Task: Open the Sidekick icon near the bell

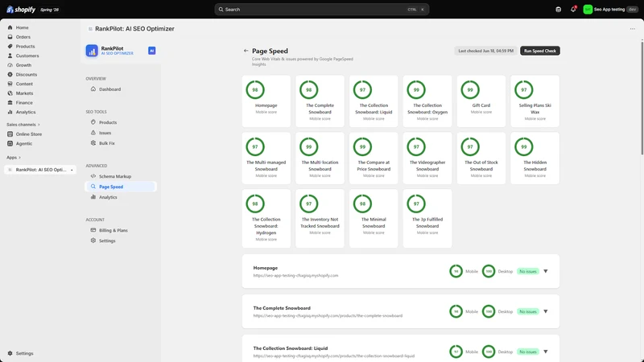Action: (558, 10)
